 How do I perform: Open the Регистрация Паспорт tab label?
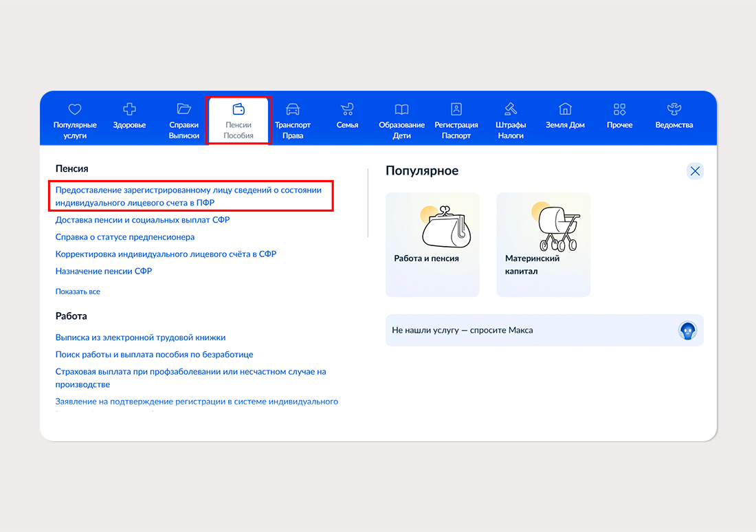(x=456, y=130)
